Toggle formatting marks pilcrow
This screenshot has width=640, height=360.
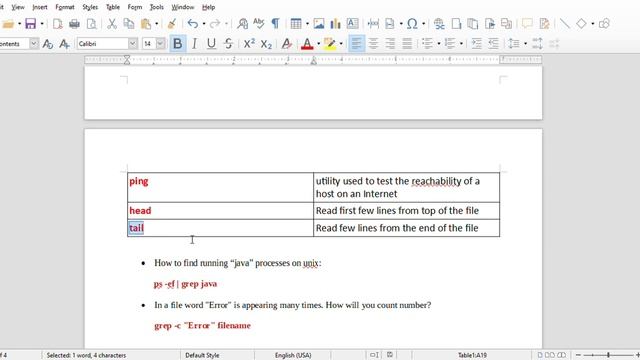click(276, 24)
